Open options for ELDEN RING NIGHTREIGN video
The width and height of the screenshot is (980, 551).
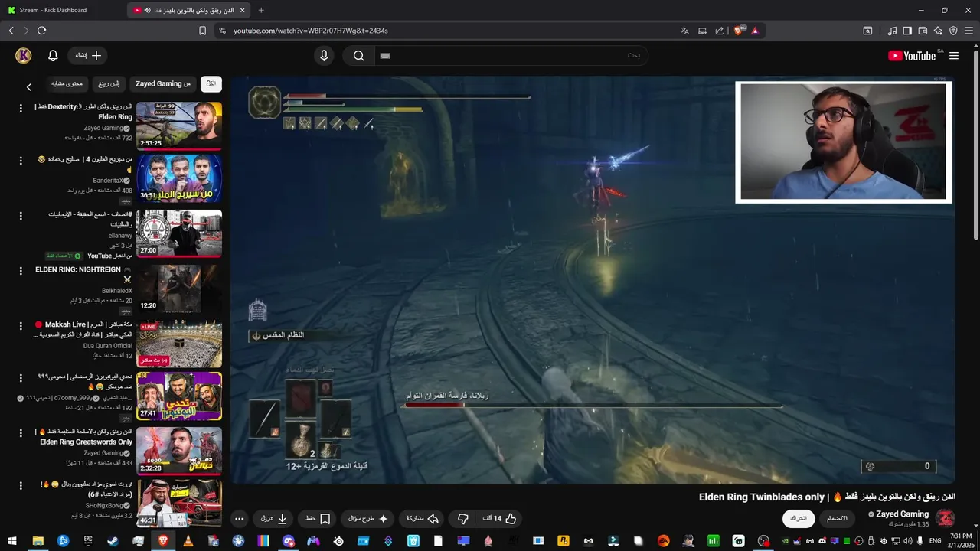(21, 271)
